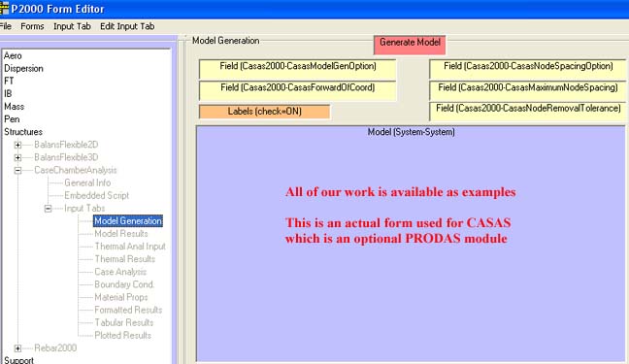Select Structures in the category list
Viewport: 629px width, 364px height.
click(23, 132)
